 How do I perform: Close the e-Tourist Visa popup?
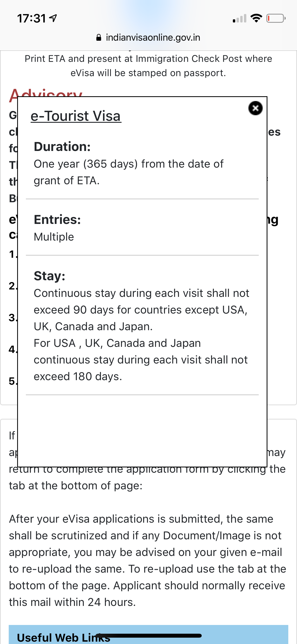click(x=255, y=108)
